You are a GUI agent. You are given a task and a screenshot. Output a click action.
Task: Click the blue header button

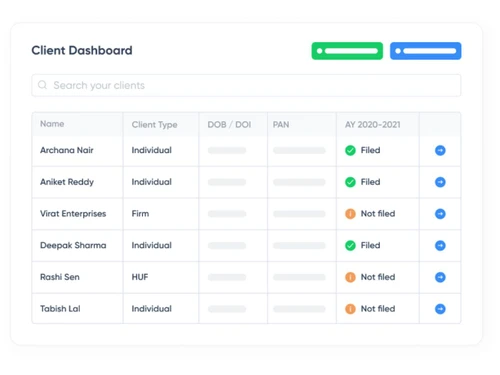coord(425,51)
